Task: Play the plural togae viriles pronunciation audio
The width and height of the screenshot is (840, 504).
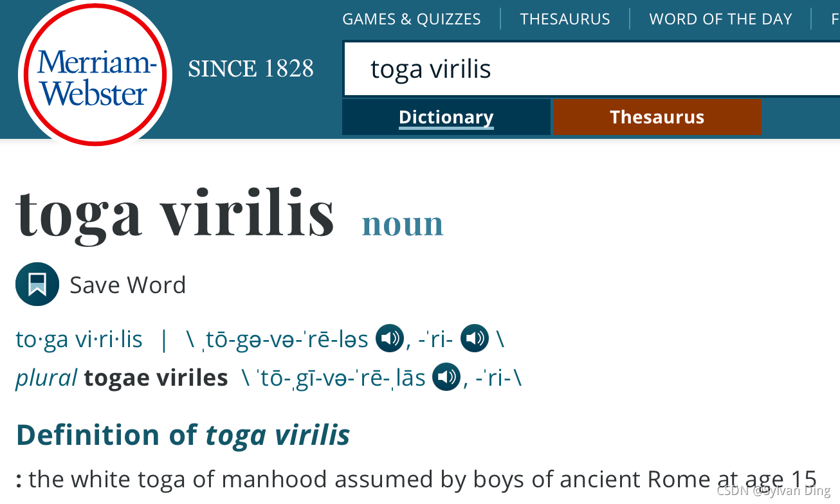Action: pos(446,377)
